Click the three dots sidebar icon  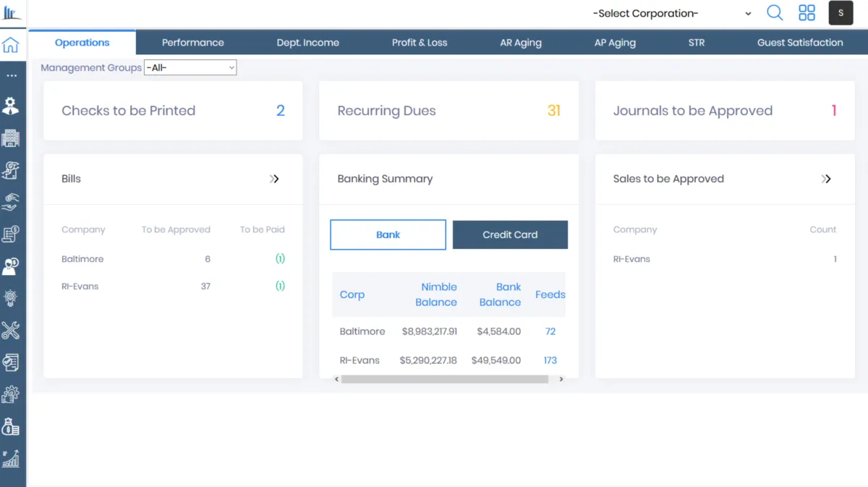11,75
